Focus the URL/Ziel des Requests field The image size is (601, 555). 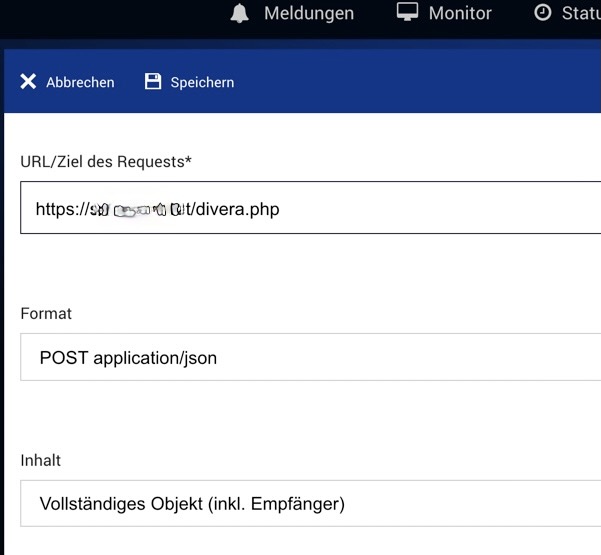tap(400, 208)
